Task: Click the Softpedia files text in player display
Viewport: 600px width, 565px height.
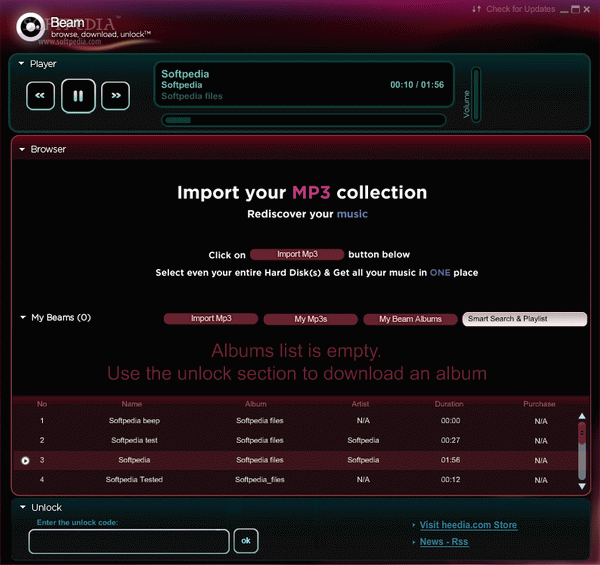Action: (x=192, y=96)
